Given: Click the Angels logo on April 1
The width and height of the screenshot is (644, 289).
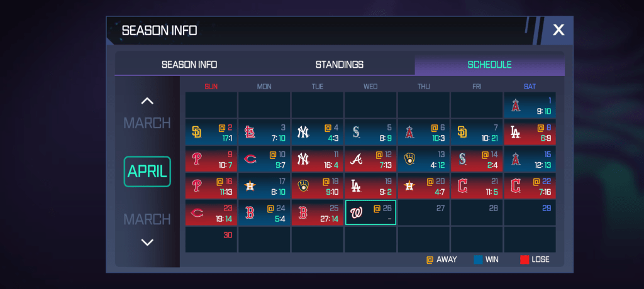Looking at the screenshot, I should [516, 106].
